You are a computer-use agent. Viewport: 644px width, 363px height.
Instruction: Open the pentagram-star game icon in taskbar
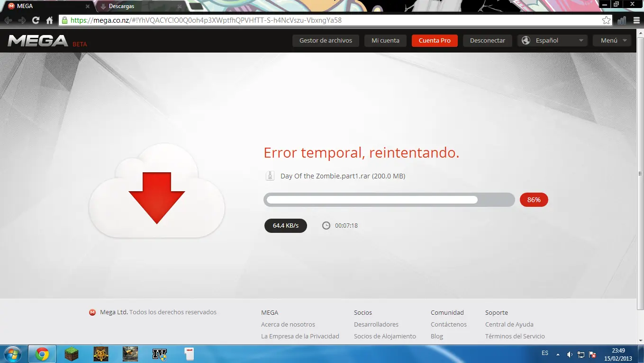coord(100,354)
